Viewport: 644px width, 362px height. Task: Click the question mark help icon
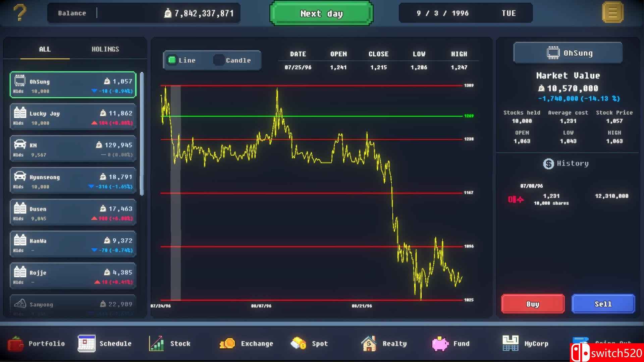click(19, 13)
